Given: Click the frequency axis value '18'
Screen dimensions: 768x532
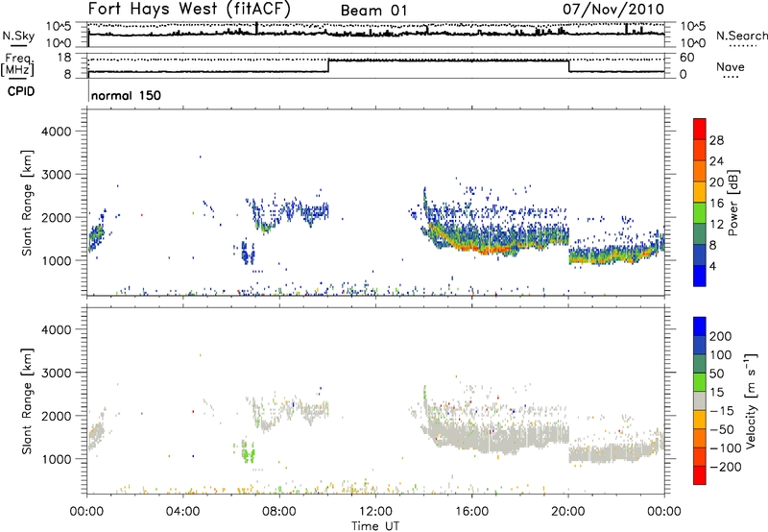Looking at the screenshot, I should 64,58.
